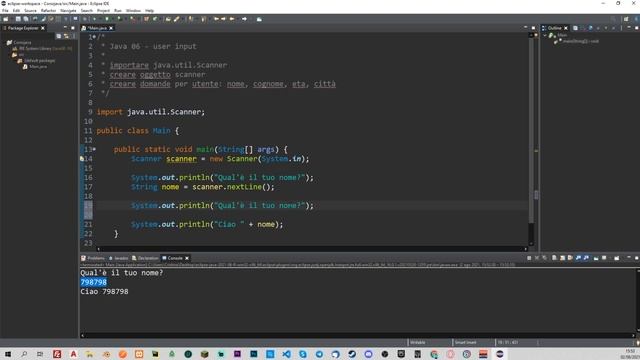Toggle Pin Console icon
Viewport: 640px width, 360px height.
point(596,258)
